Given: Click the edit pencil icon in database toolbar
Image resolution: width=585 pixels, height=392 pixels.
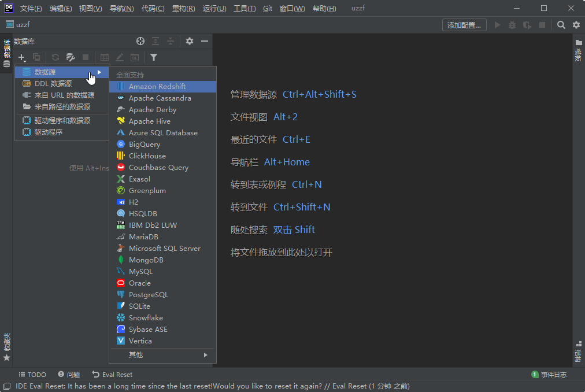Looking at the screenshot, I should [x=120, y=57].
